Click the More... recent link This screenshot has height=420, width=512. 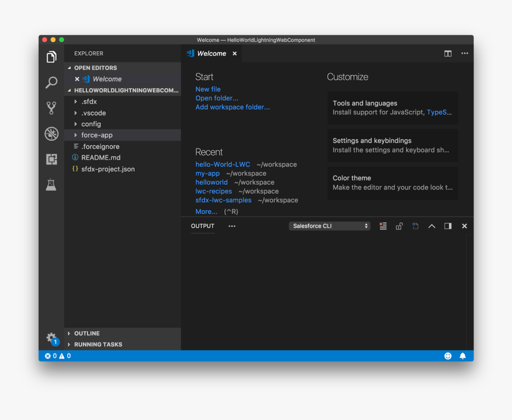(x=206, y=212)
